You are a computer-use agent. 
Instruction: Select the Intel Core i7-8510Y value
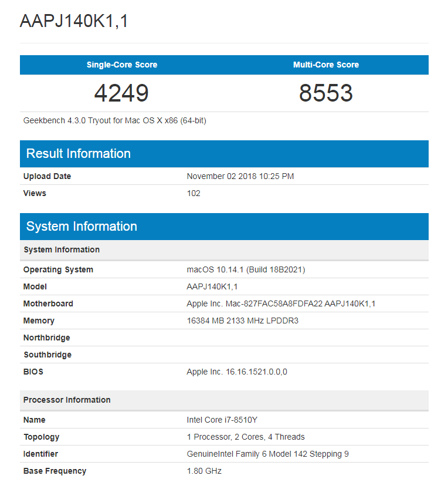(222, 420)
